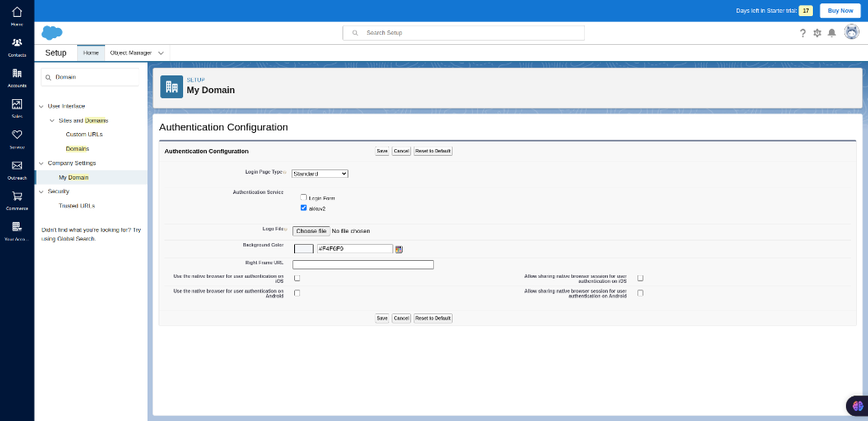Click the My Domain building icon

pos(171,87)
